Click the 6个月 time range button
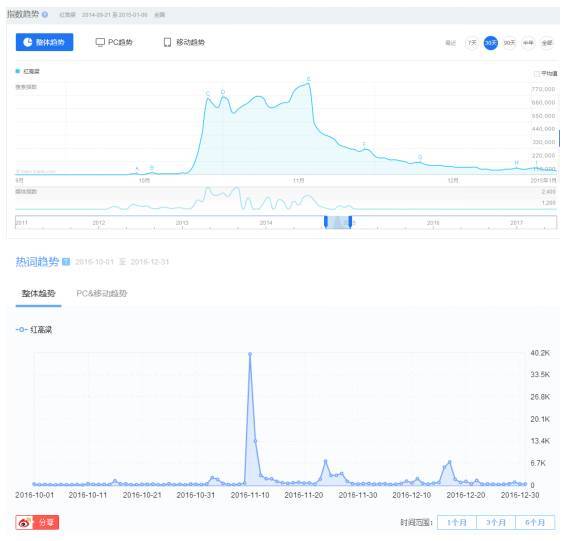 click(x=535, y=522)
